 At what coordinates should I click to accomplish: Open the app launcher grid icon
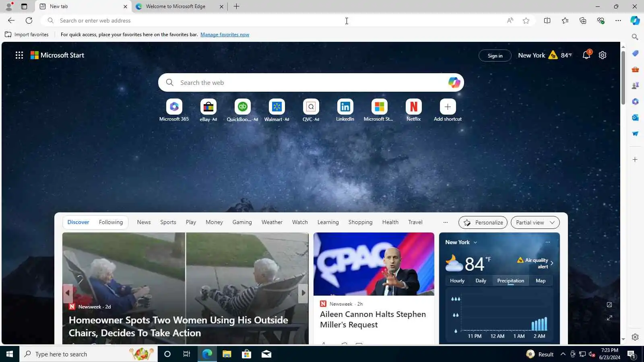19,55
